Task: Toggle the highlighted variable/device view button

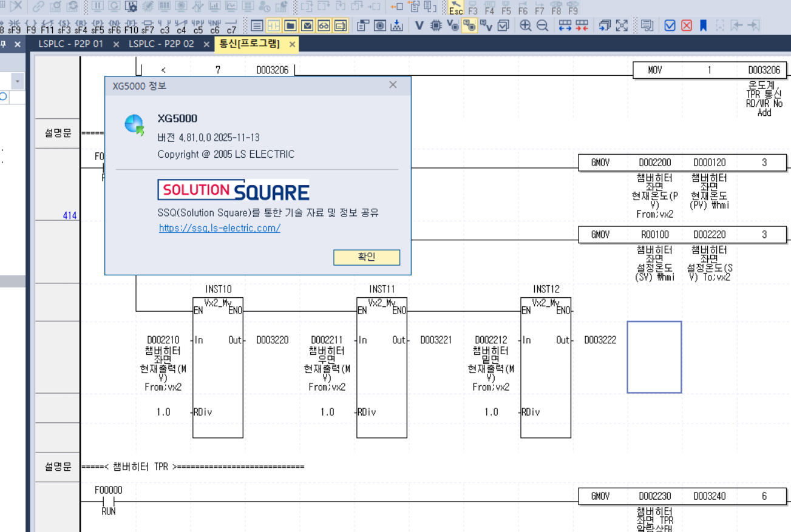Action: coord(469,25)
